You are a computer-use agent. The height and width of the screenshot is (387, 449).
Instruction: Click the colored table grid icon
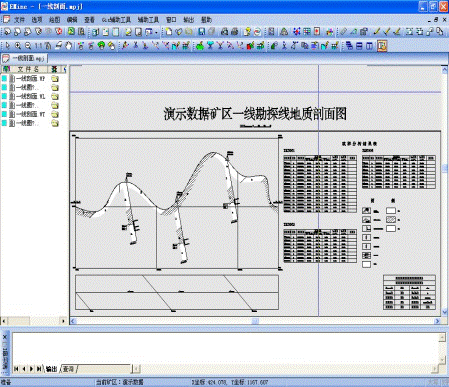pyautogui.click(x=306, y=32)
